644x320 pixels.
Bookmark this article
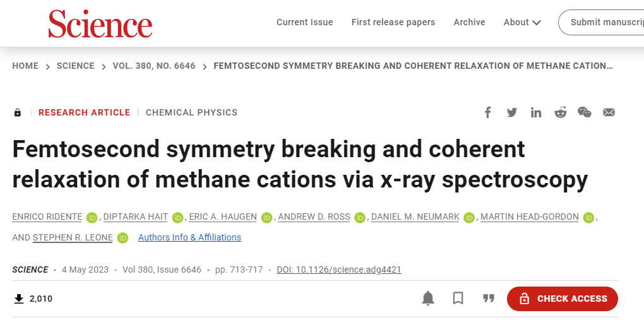point(458,299)
